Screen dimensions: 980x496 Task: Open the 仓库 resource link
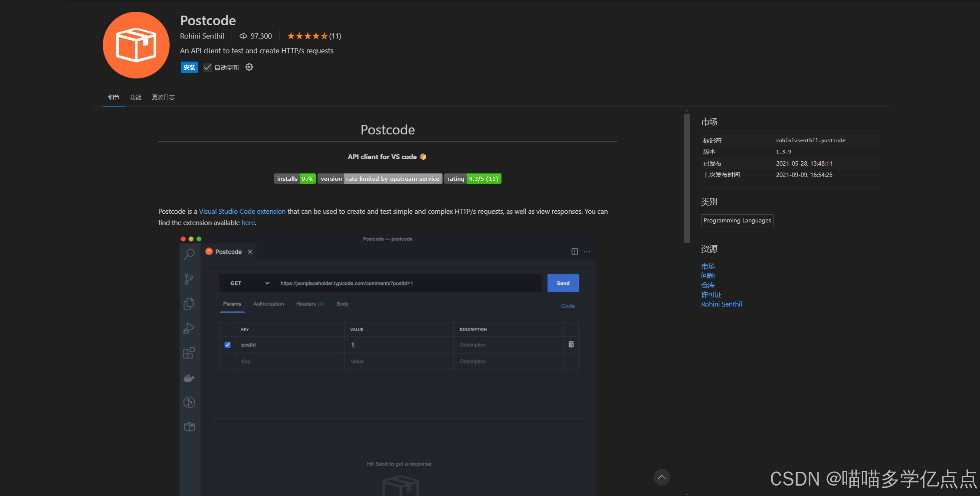point(708,285)
